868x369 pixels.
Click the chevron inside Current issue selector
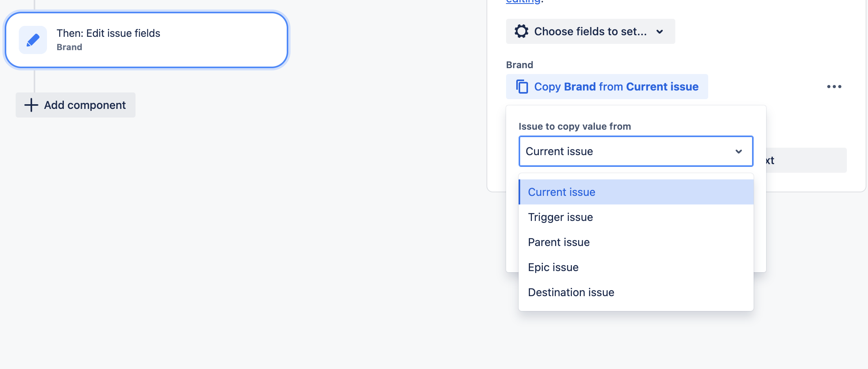coord(739,151)
